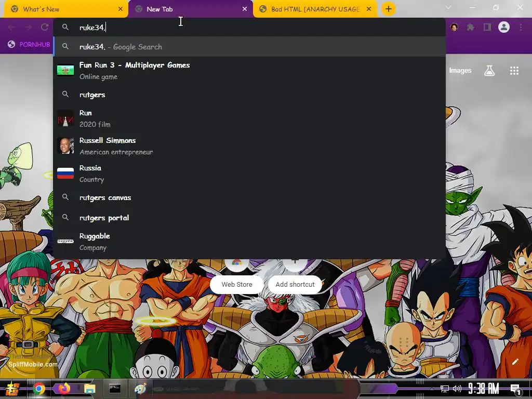Click the taskbar clock 9:38 AM
Image resolution: width=532 pixels, height=399 pixels.
[484, 389]
